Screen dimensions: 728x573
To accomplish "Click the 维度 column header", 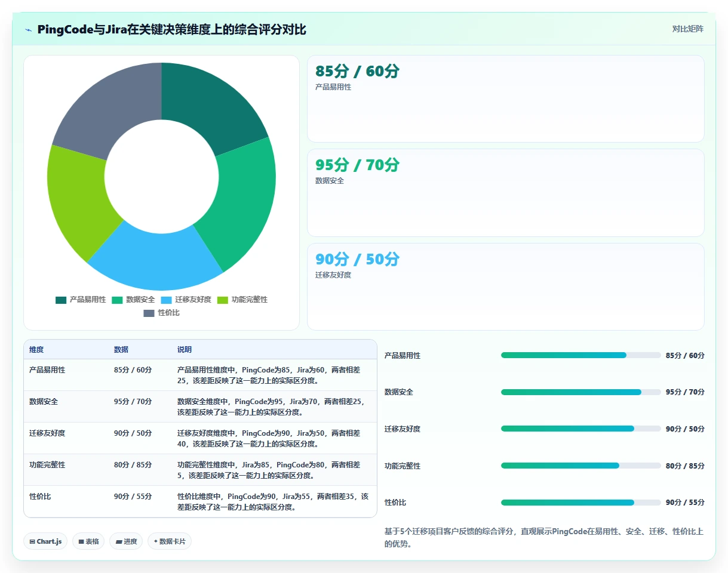I will 36,350.
